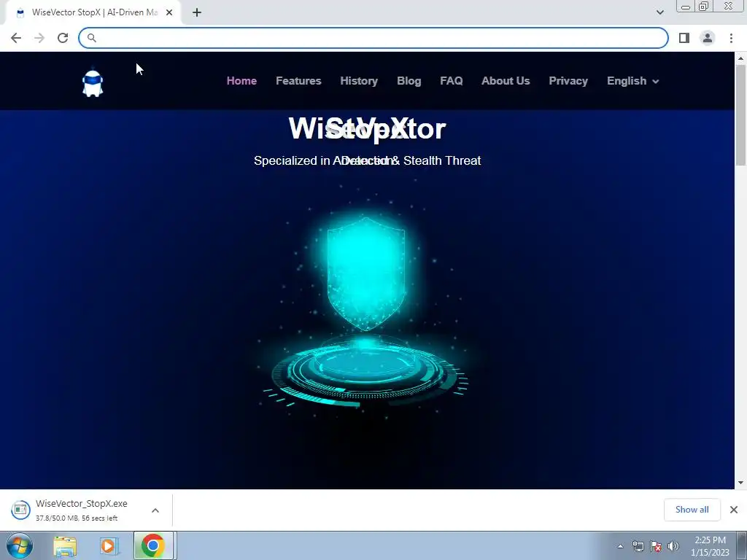Expand the download options caret
This screenshot has height=560, width=747.
pyautogui.click(x=155, y=510)
